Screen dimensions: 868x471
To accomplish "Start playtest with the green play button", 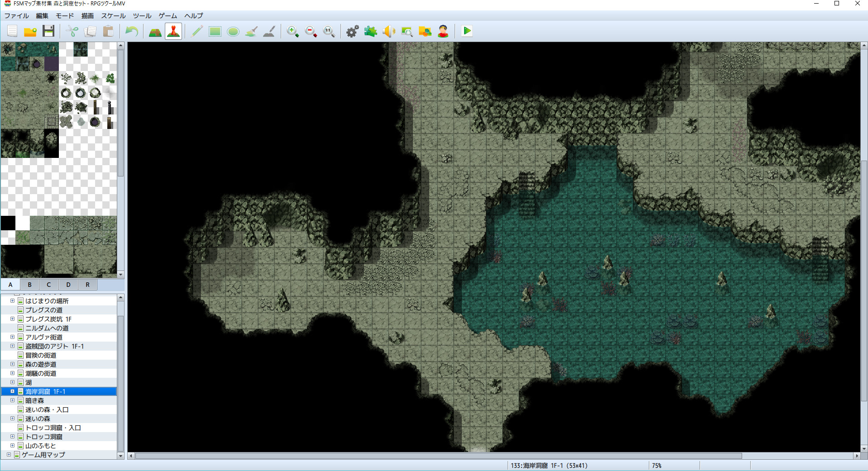I will [467, 31].
